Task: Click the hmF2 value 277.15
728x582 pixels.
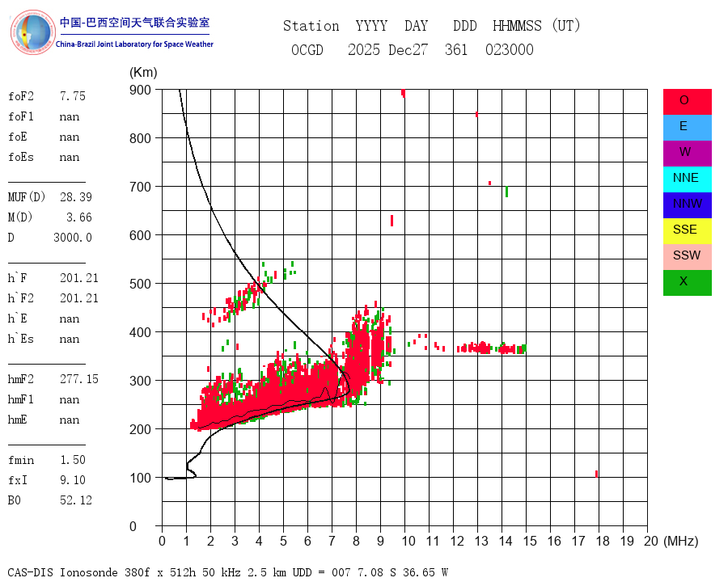Action: point(79,379)
